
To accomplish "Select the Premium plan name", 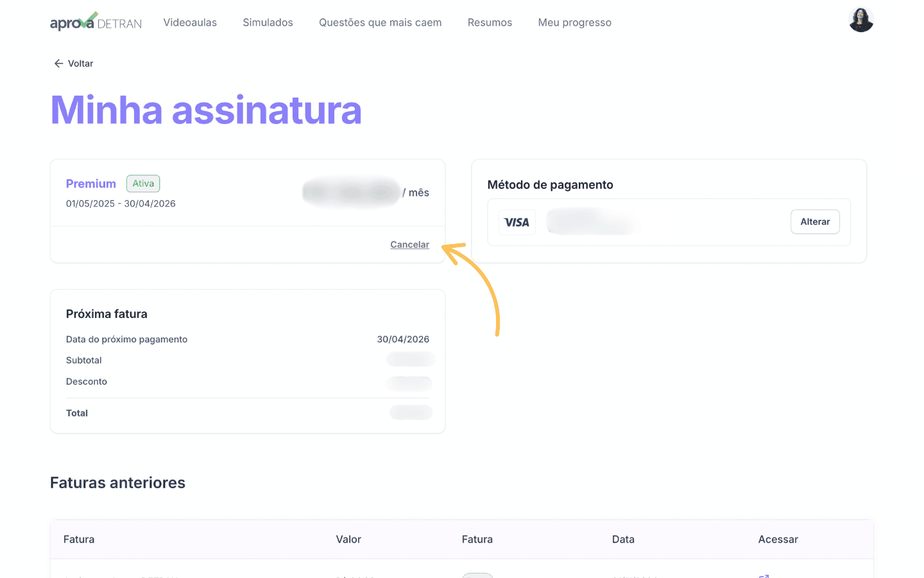I will [x=91, y=184].
